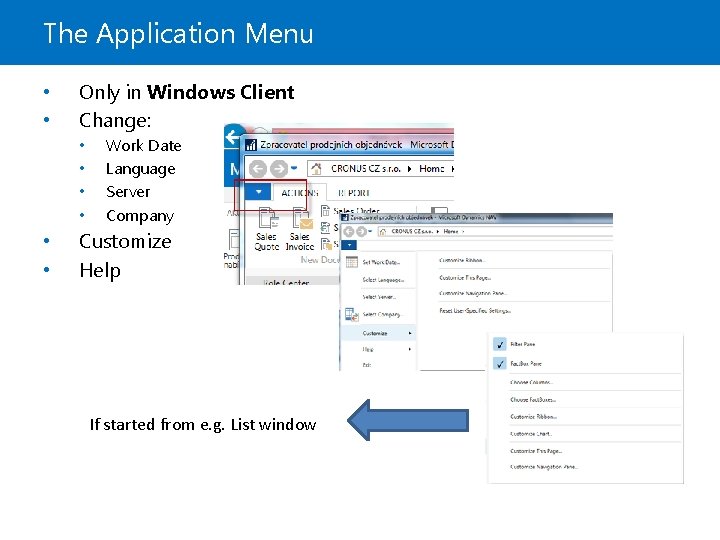
Task: Click the grey Forward button in large window
Action: [x=279, y=169]
